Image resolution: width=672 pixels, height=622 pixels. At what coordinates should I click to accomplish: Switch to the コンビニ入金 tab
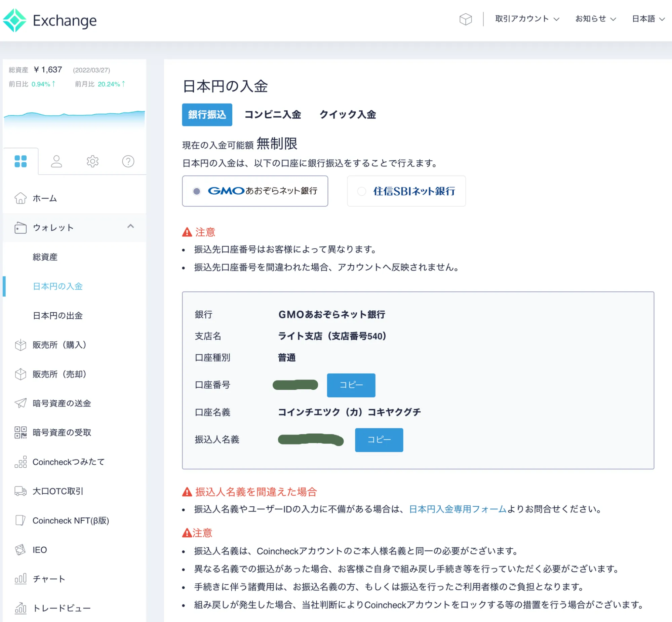pyautogui.click(x=273, y=114)
